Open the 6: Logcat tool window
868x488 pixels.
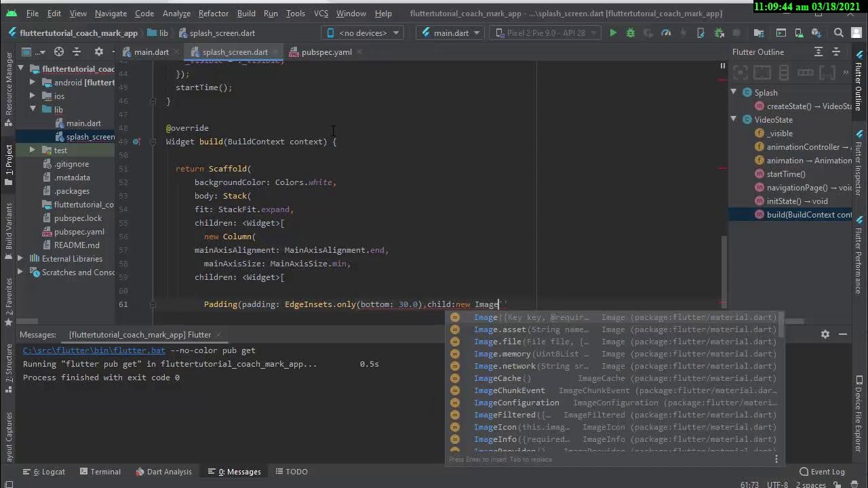point(44,471)
